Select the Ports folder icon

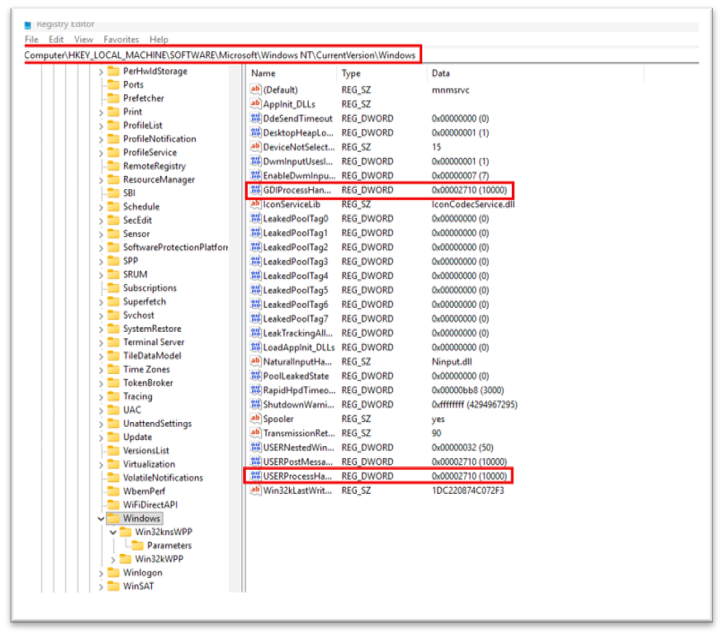click(113, 85)
